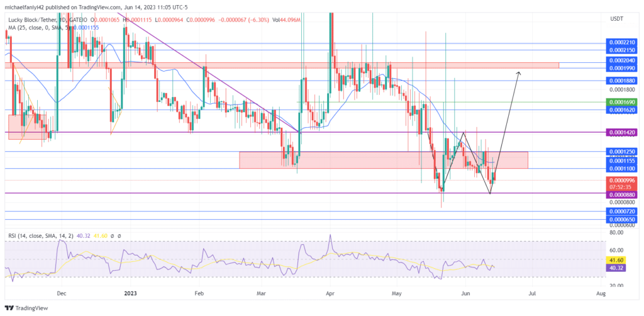Click the change value −0.0000067 (−6.30%)
This screenshot has width=644, height=316.
click(243, 20)
